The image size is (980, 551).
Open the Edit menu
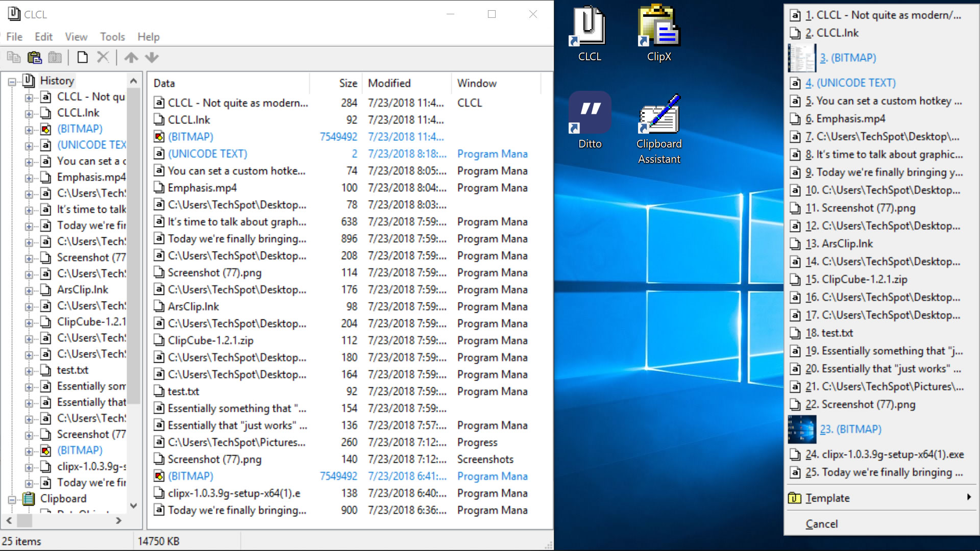[x=43, y=37]
